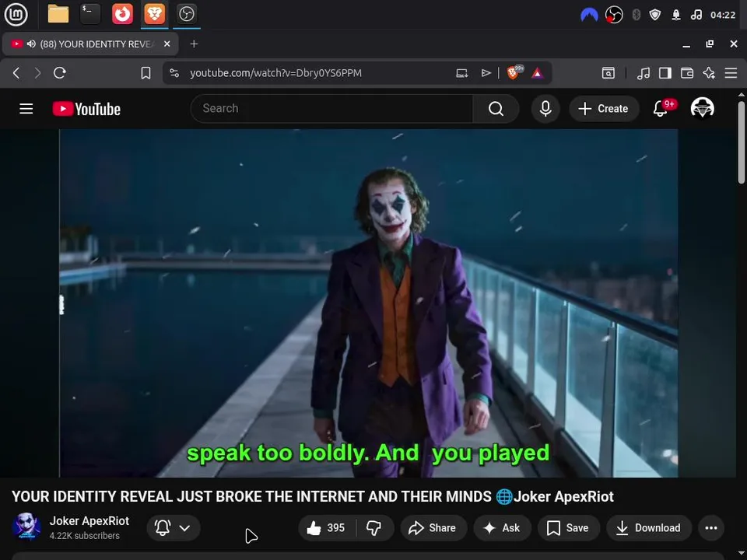Open the red browser icon in taskbar
Screen dimensions: 747x560
point(122,14)
